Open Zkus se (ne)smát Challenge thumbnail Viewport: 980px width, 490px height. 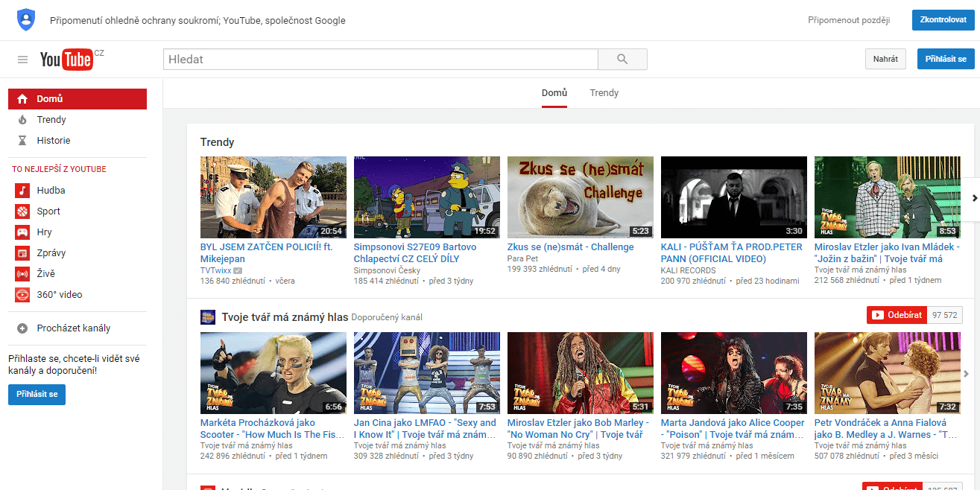tap(581, 197)
